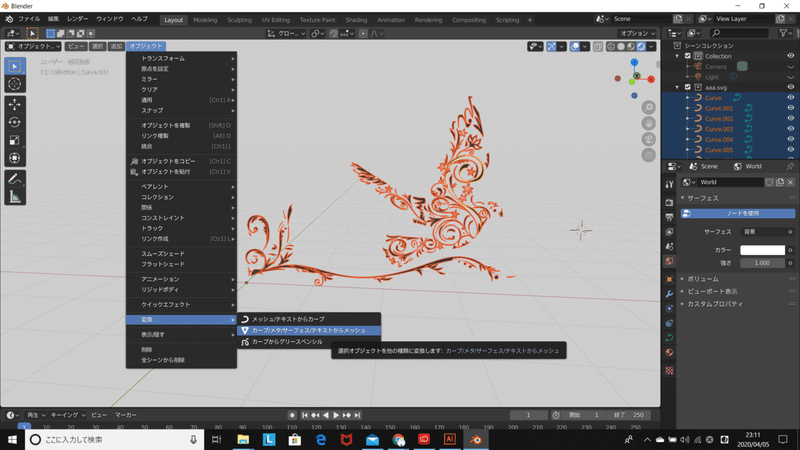Open the ファイル menu
The image size is (800, 450).
29,19
